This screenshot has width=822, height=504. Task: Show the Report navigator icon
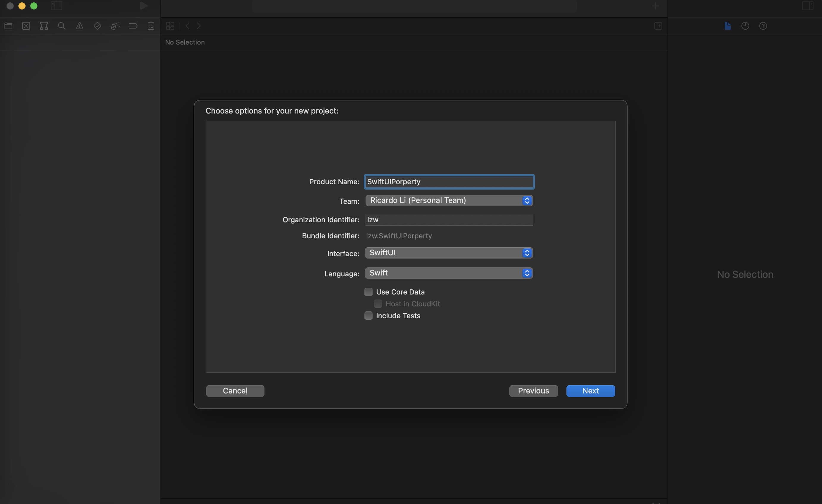[x=151, y=26]
